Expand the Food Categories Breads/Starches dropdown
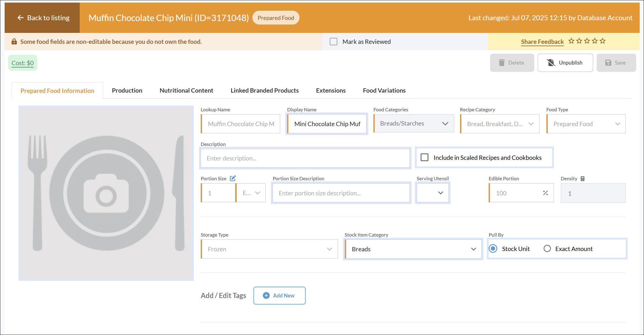 414,123
